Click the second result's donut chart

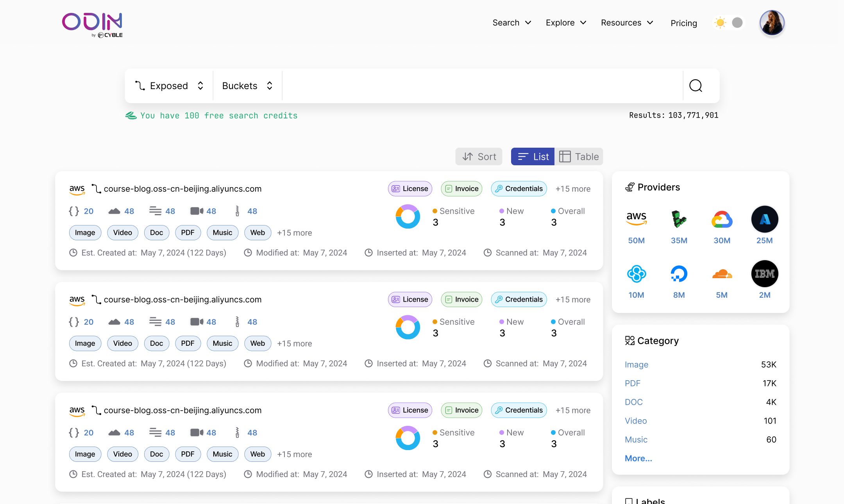(408, 327)
